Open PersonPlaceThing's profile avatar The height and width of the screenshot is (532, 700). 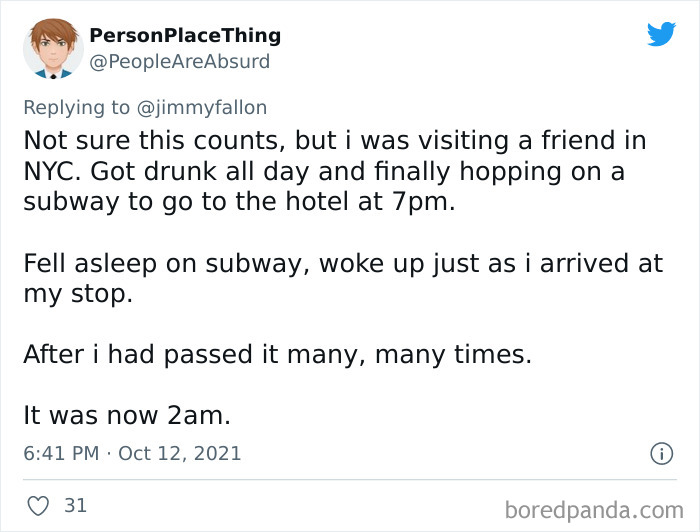pyautogui.click(x=53, y=47)
